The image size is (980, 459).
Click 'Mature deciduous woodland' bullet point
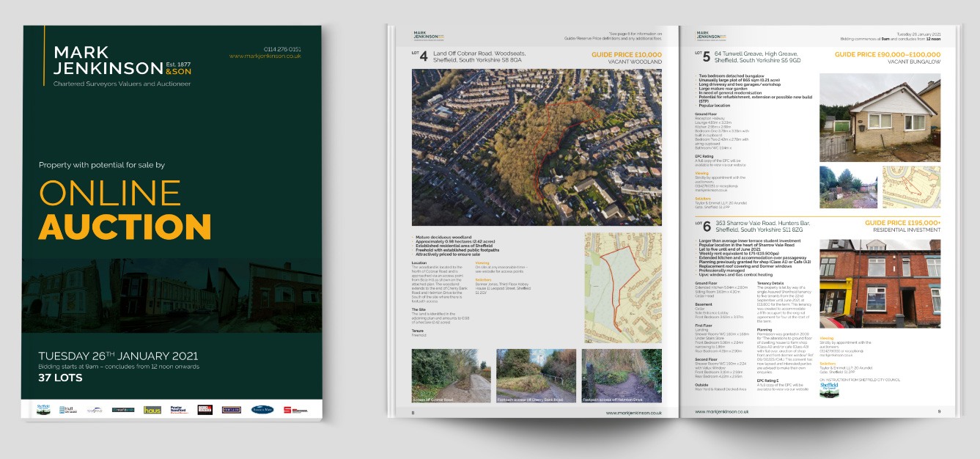coord(443,237)
